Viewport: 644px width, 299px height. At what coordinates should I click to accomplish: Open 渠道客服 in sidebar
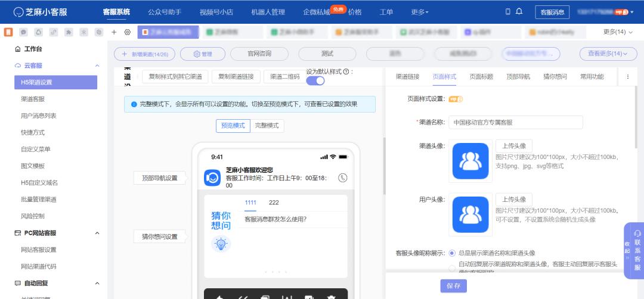click(x=33, y=99)
